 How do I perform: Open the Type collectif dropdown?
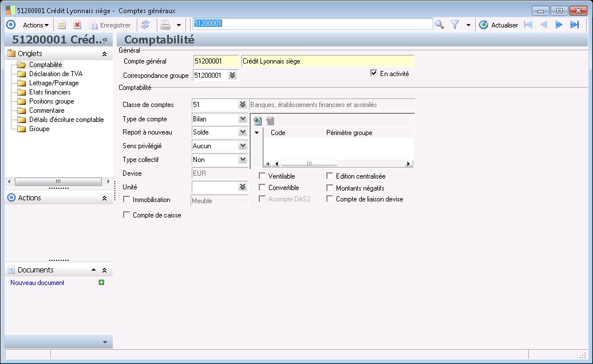[x=243, y=160]
